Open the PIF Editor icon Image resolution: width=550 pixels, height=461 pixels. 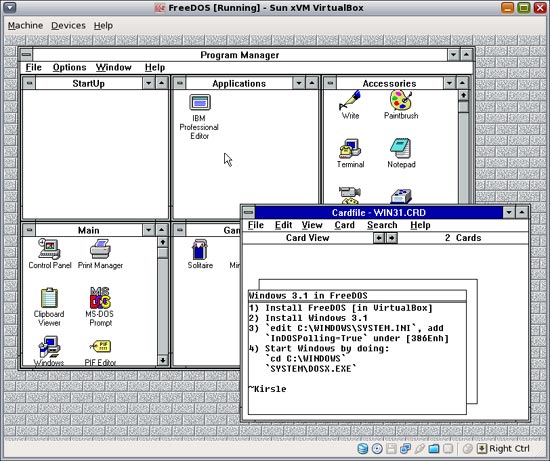pos(100,347)
